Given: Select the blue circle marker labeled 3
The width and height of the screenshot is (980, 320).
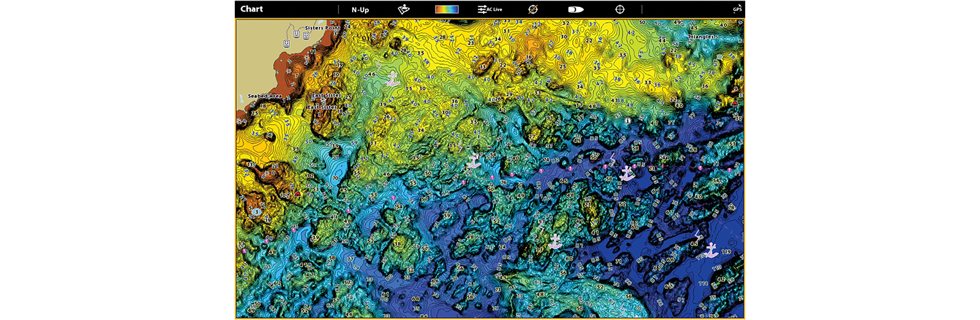Looking at the screenshot, I should [256, 212].
